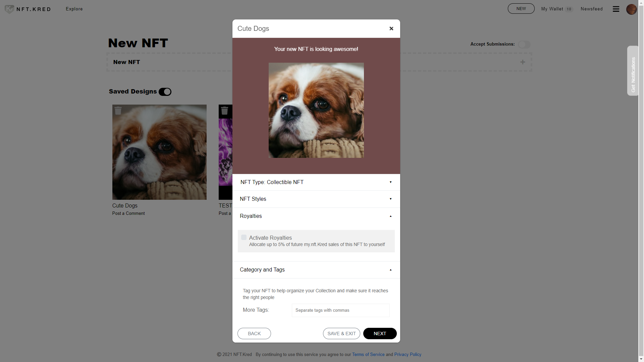Click trash icon on TEST design
This screenshot has height=362, width=644.
[225, 111]
